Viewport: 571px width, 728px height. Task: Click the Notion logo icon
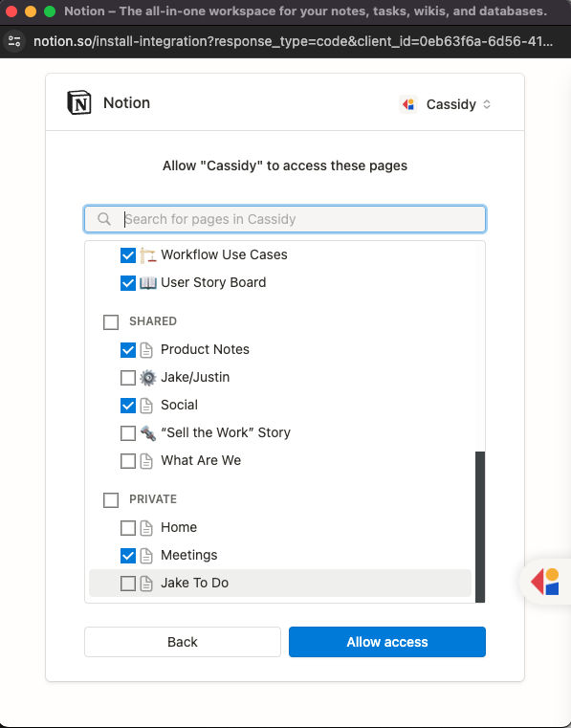coord(79,102)
